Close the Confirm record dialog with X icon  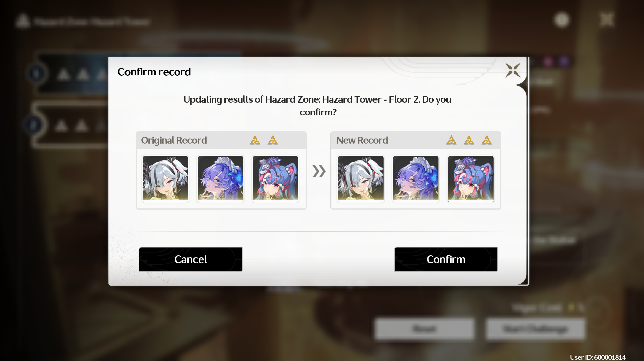click(x=512, y=70)
